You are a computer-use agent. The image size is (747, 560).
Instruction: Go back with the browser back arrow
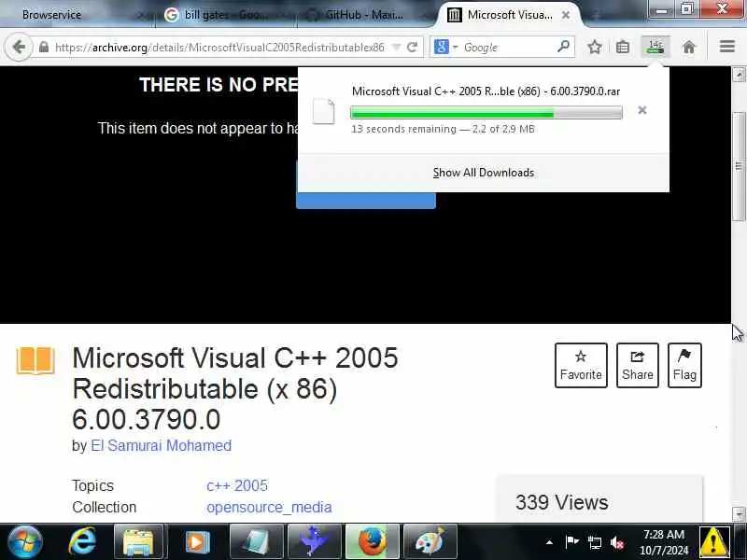[x=19, y=47]
